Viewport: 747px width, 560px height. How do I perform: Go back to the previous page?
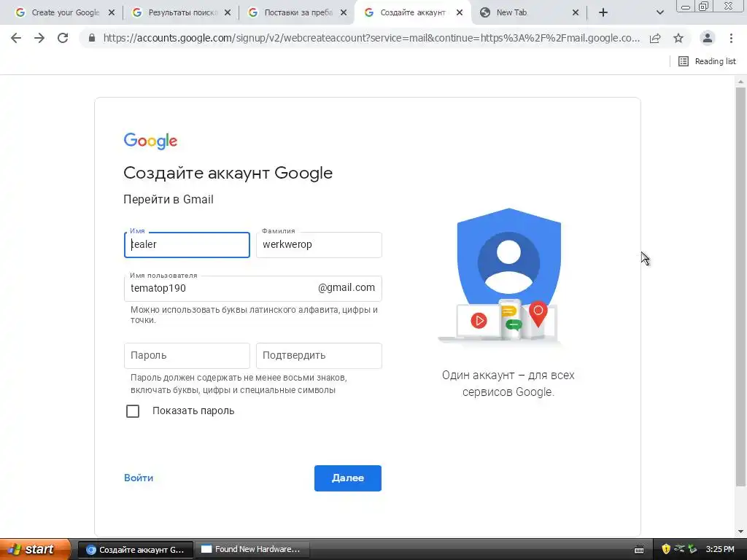(16, 38)
